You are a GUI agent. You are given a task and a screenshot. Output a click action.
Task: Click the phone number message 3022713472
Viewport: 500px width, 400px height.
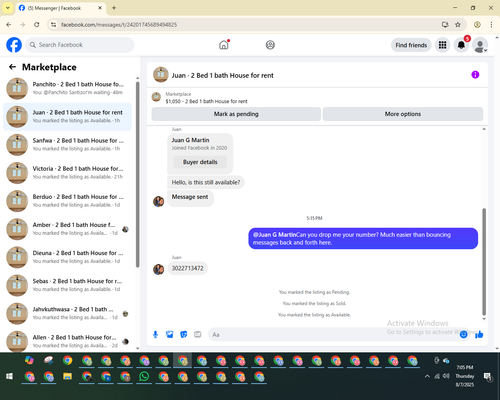tap(187, 268)
